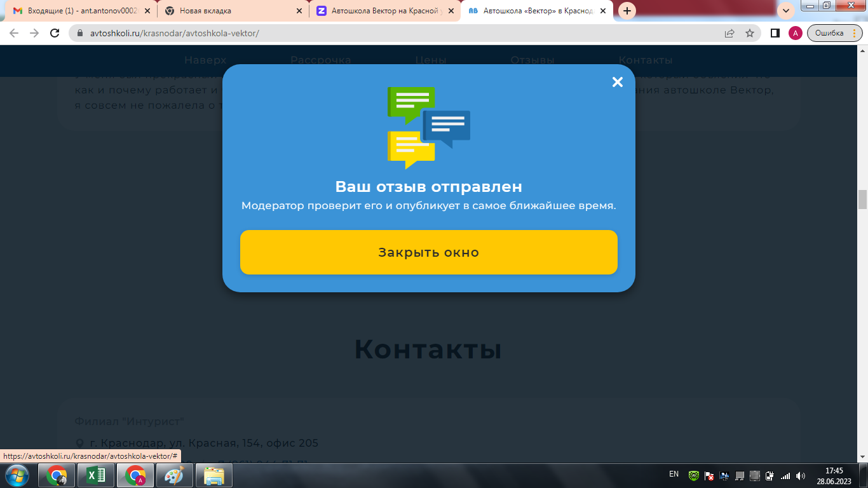Click the share page icon in address bar
Viewport: 868px width, 488px height.
pos(729,33)
